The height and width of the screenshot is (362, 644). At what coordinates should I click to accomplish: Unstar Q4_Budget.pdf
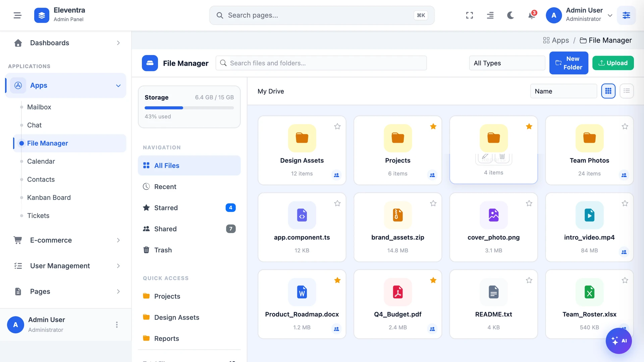pyautogui.click(x=433, y=280)
